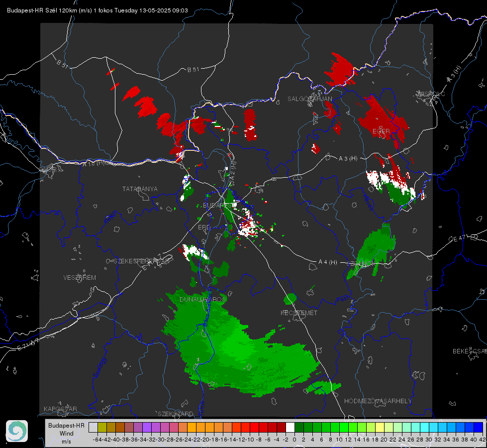Select the dark green swatch between 0 and 2
Screen dimensions: 487x448
click(299, 428)
